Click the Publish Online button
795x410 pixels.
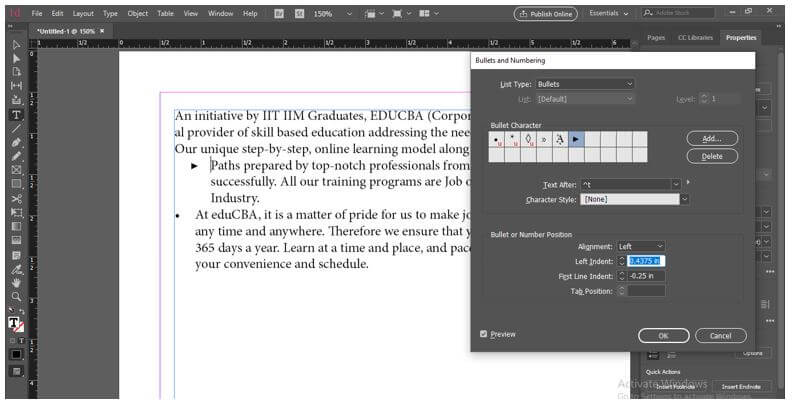pos(546,14)
